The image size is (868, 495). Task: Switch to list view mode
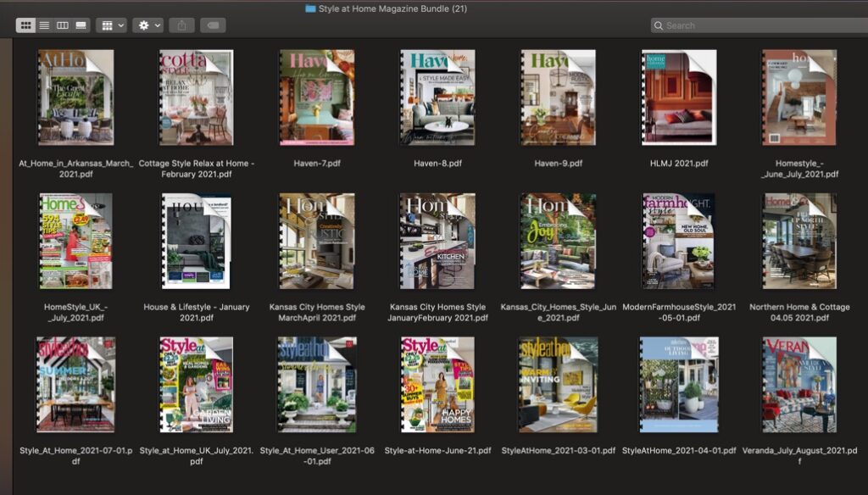pos(44,25)
